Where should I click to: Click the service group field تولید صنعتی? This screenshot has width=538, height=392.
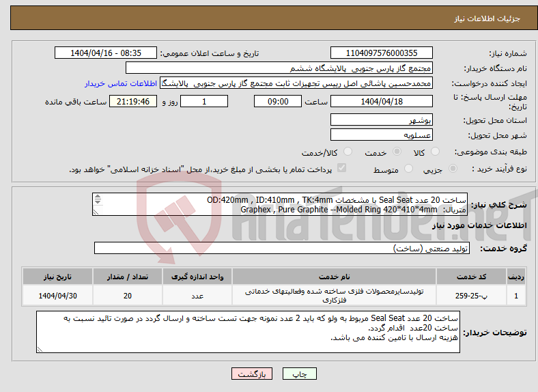pyautogui.click(x=282, y=248)
